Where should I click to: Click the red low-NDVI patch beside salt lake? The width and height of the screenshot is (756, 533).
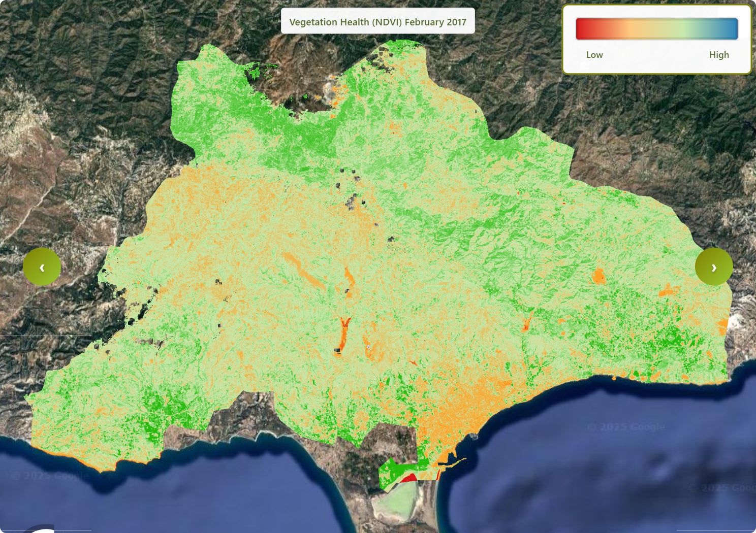[x=409, y=478]
